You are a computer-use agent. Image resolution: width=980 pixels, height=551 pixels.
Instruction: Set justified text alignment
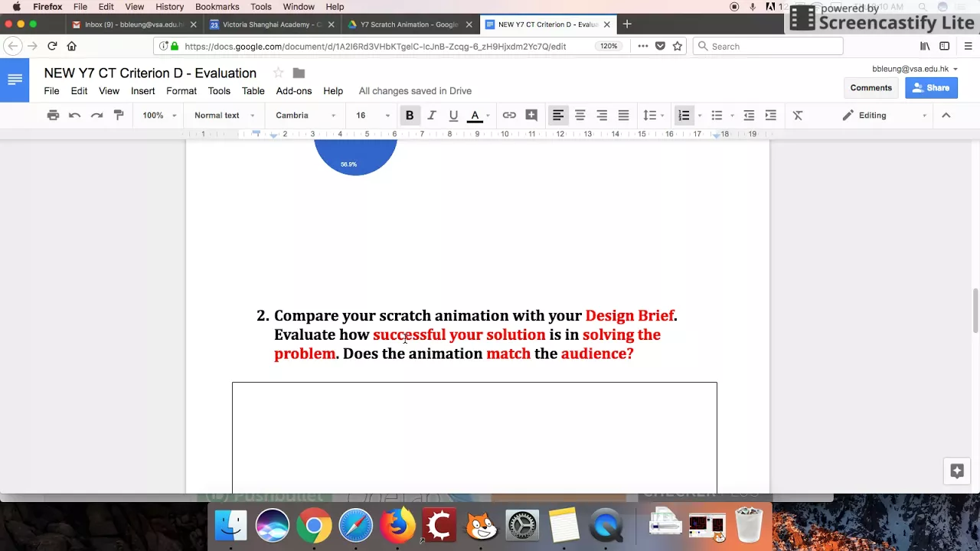click(624, 116)
